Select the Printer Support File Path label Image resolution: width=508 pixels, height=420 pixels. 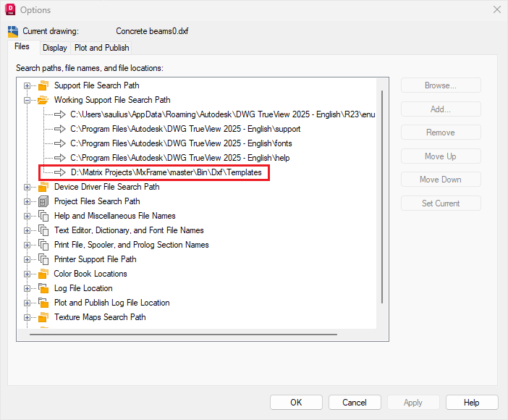coord(96,259)
